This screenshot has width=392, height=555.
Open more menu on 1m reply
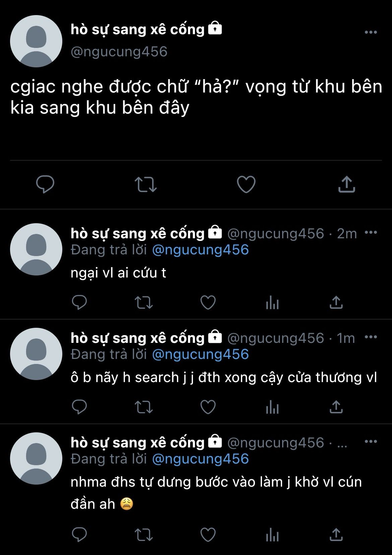tap(371, 337)
